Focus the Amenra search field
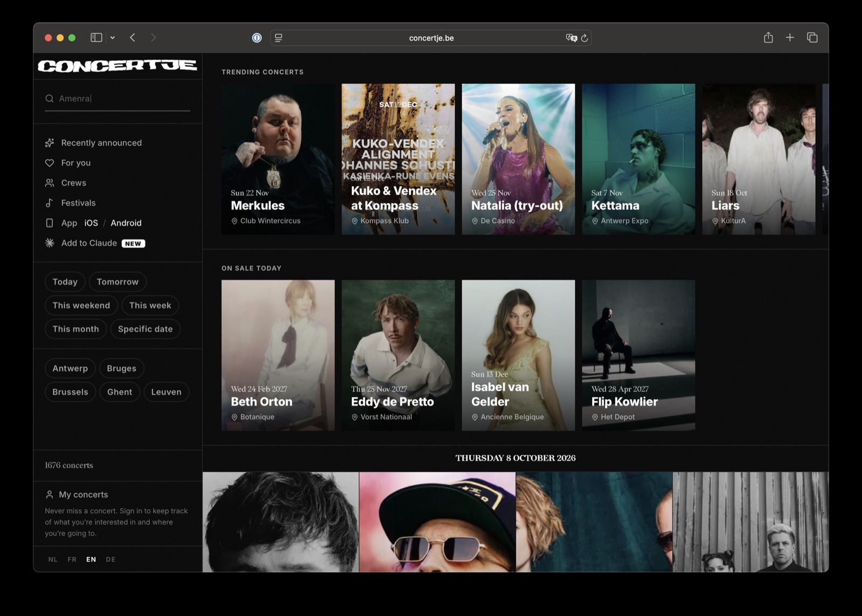Image resolution: width=862 pixels, height=616 pixels. click(x=117, y=99)
